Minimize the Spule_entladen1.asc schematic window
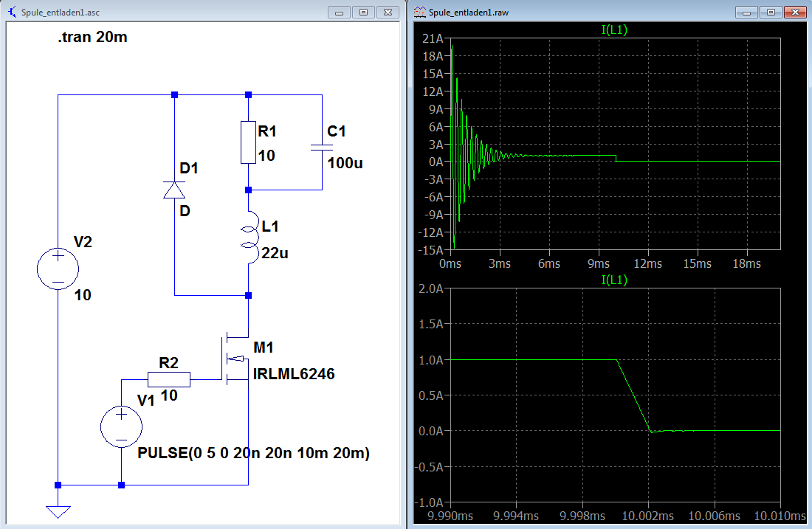 point(340,13)
